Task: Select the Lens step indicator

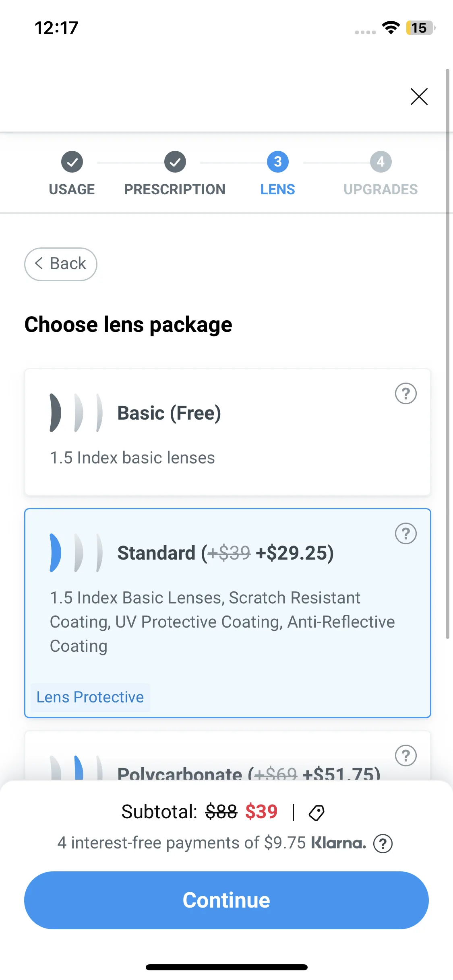Action: point(277,173)
